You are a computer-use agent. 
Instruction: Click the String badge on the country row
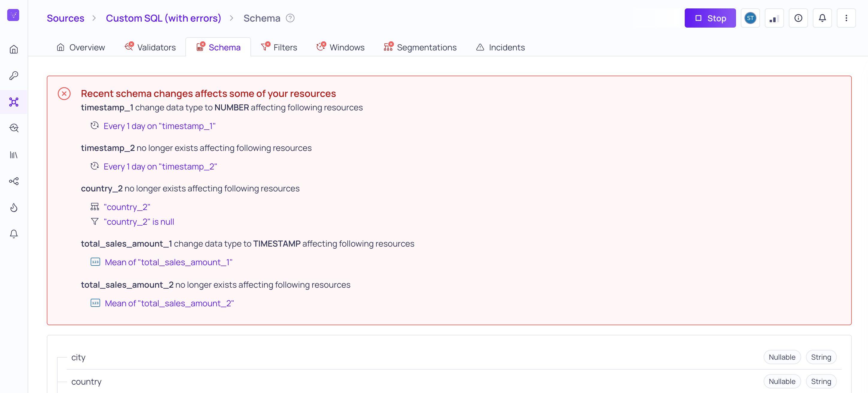tap(821, 381)
